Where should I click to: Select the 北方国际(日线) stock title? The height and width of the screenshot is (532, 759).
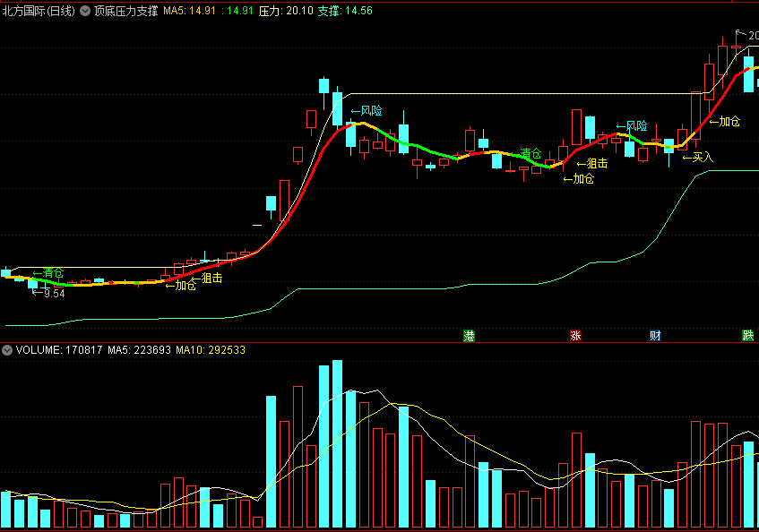pyautogui.click(x=39, y=11)
